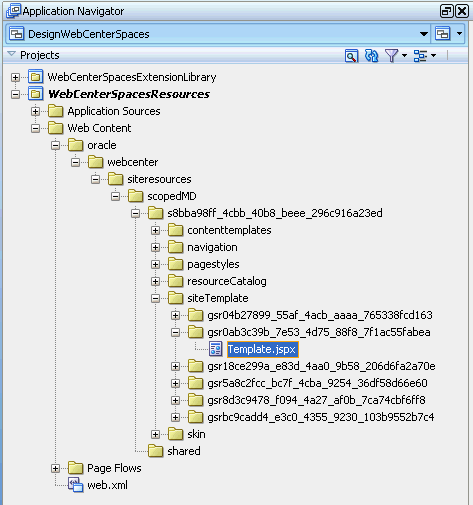
Task: Click the Refresh projects icon
Action: coord(371,56)
